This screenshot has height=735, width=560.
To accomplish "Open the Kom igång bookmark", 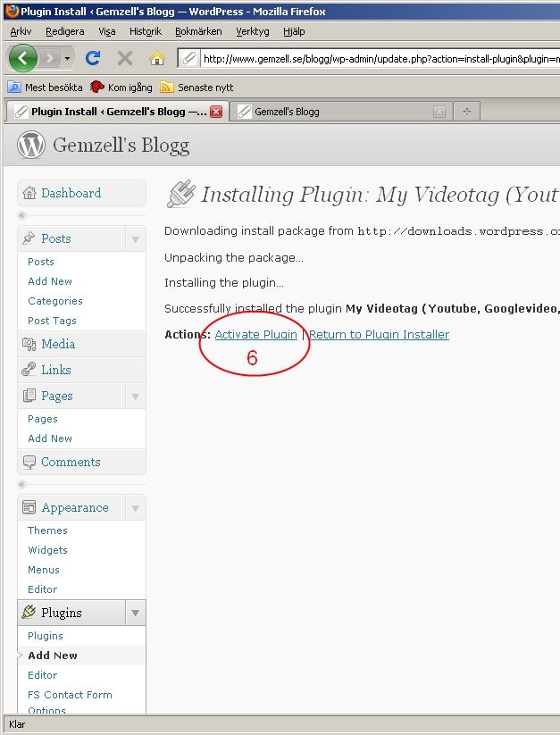I will click(x=121, y=88).
